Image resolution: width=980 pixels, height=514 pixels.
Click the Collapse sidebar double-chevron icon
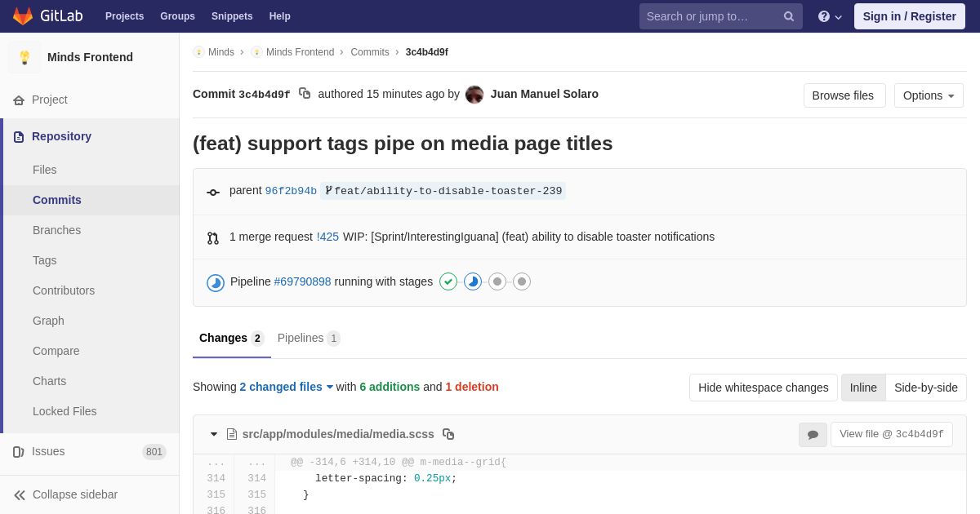20,494
